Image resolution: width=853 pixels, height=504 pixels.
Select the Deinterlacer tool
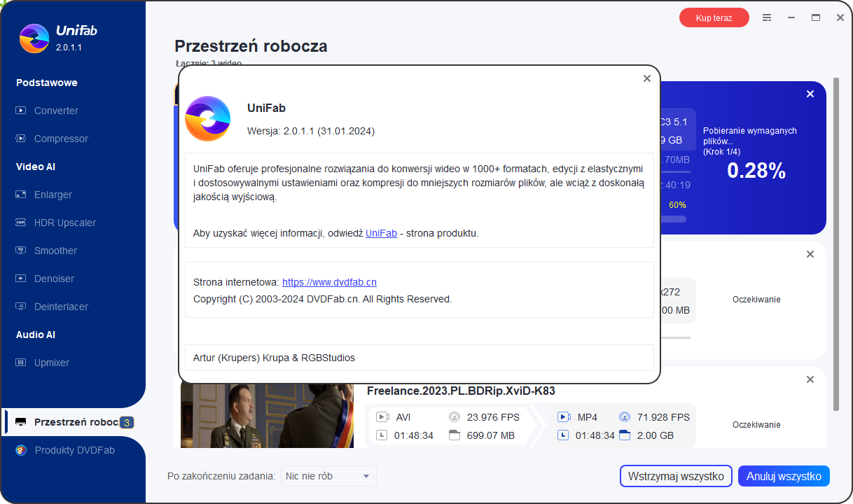tap(61, 307)
